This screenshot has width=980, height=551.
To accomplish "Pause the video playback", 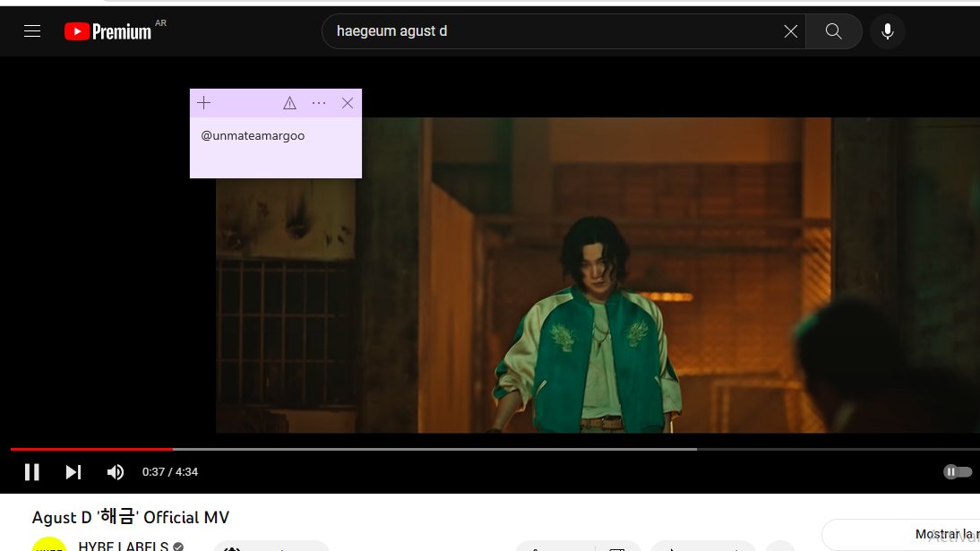I will coord(32,472).
